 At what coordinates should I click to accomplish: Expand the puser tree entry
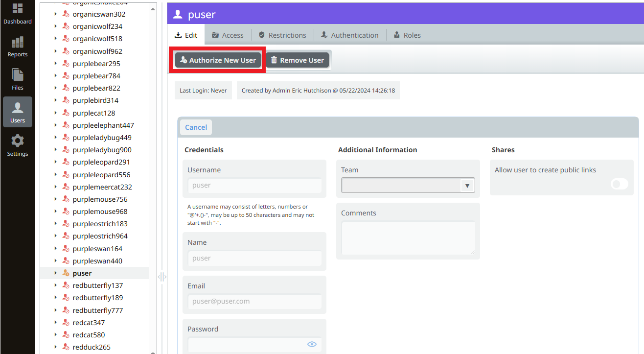(55, 273)
